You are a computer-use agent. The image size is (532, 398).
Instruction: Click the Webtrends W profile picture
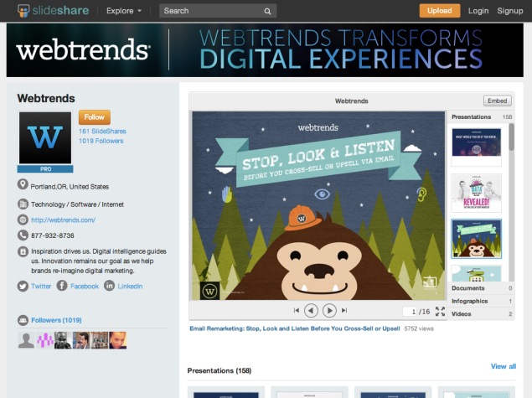[45, 137]
